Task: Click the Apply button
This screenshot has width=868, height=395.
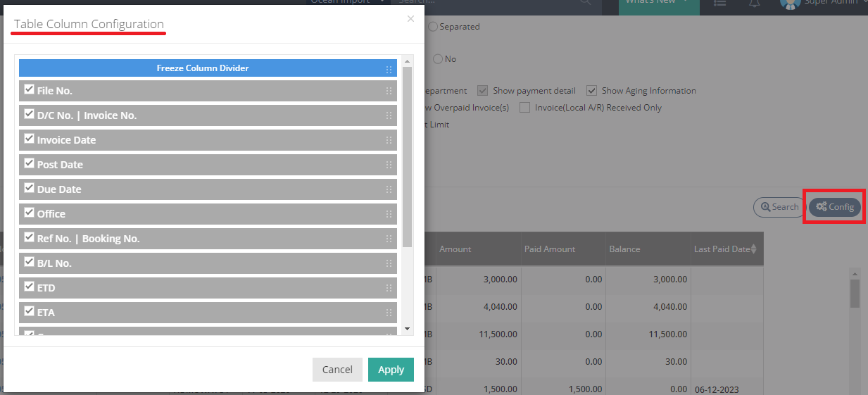Action: coord(391,370)
